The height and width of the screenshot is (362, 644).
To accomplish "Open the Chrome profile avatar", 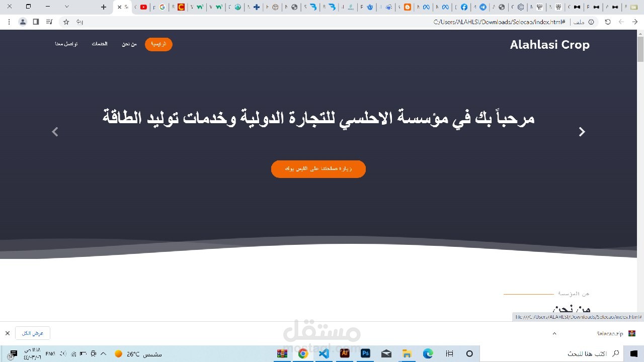I will tap(23, 22).
